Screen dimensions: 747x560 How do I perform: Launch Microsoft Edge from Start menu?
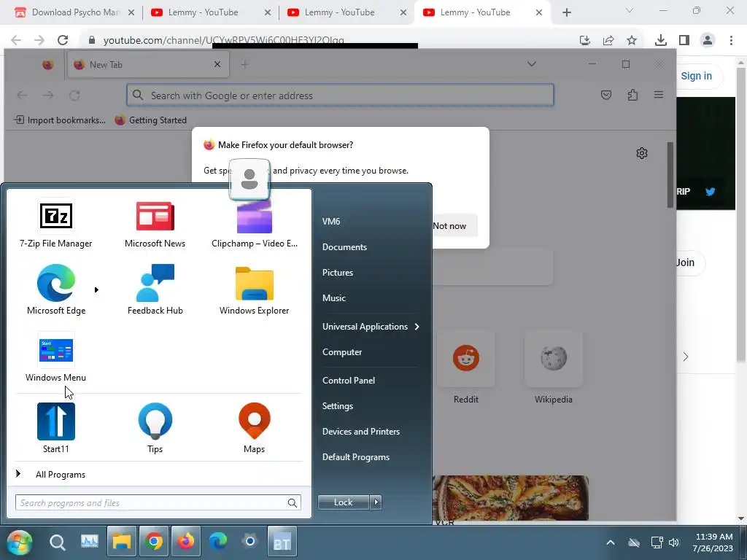tap(55, 289)
